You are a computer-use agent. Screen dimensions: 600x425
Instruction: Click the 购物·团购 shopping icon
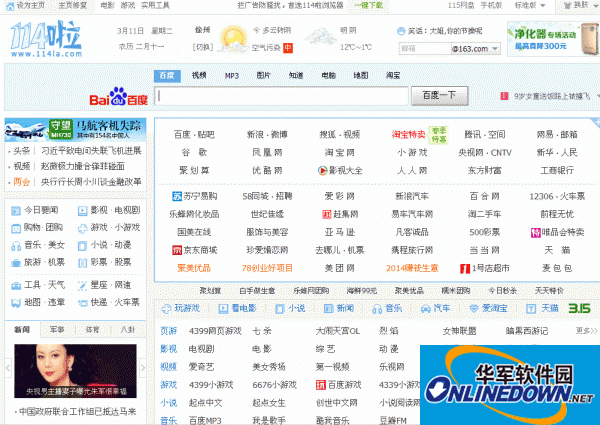(16, 228)
